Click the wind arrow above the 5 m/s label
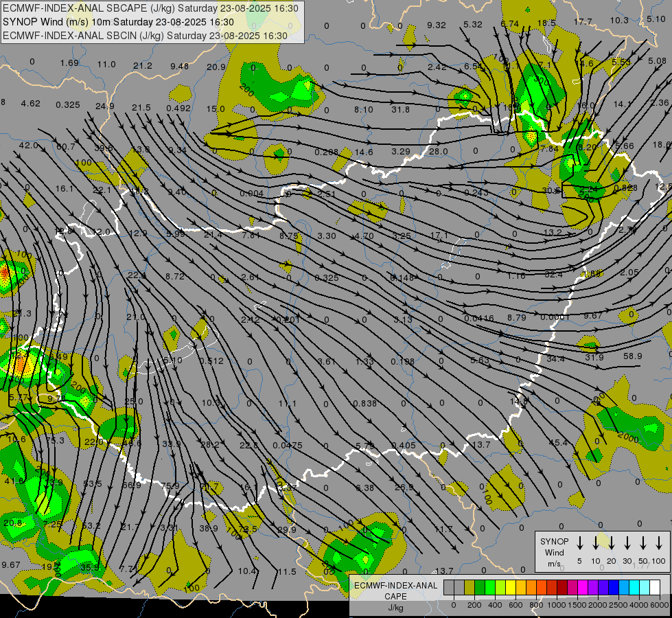 tap(579, 543)
